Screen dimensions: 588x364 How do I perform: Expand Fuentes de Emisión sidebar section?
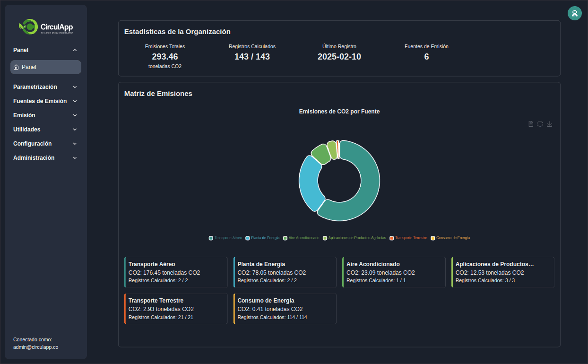coord(45,101)
